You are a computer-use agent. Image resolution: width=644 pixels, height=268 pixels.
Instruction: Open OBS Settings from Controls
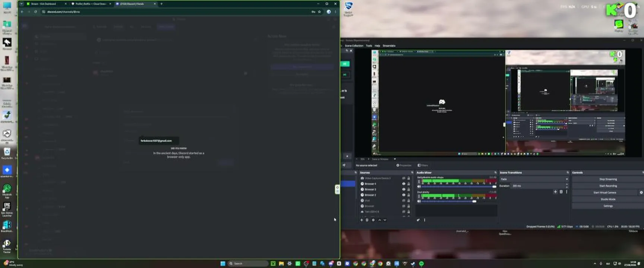[608, 206]
